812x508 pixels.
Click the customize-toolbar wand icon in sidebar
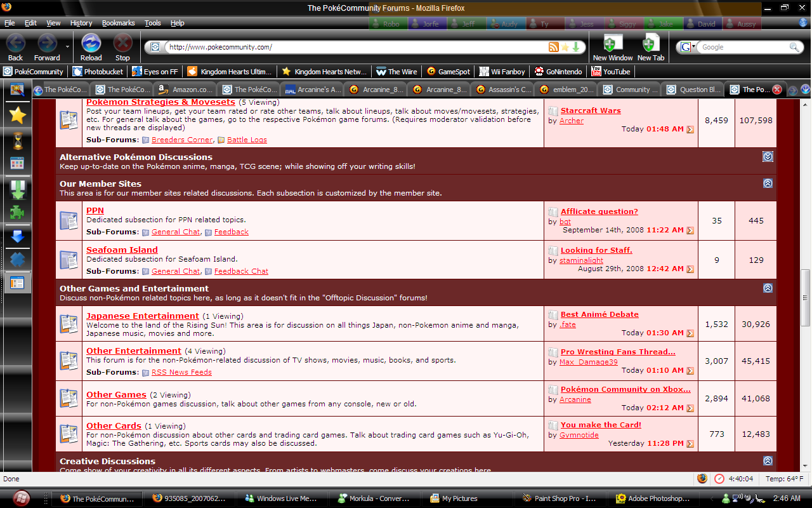(17, 90)
